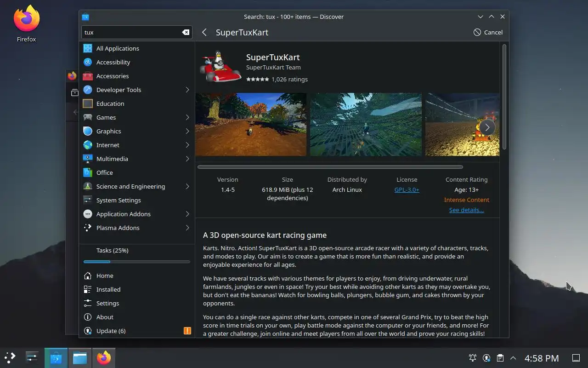Screen dimensions: 588x368
Task: Select the Education category label
Action: pyautogui.click(x=110, y=103)
